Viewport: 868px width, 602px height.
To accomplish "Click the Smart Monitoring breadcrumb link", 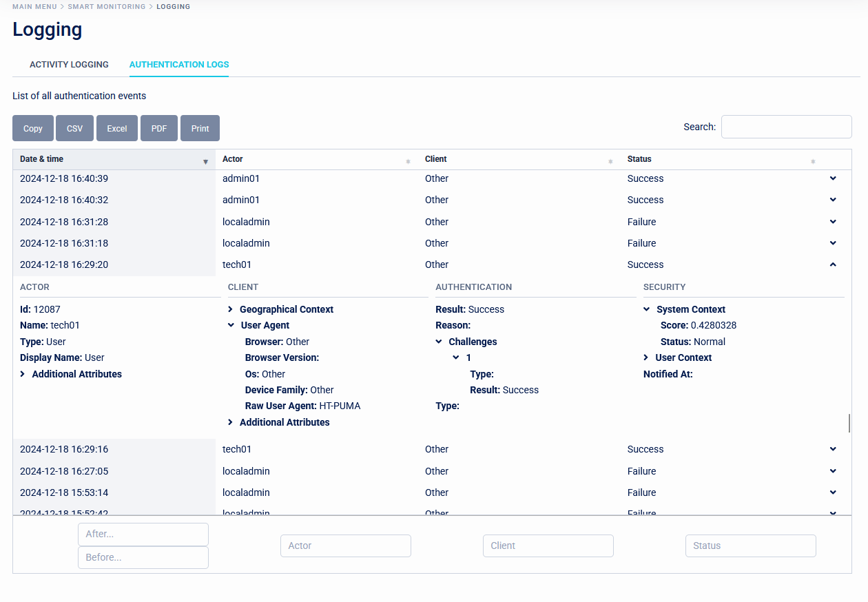I will 106,7.
